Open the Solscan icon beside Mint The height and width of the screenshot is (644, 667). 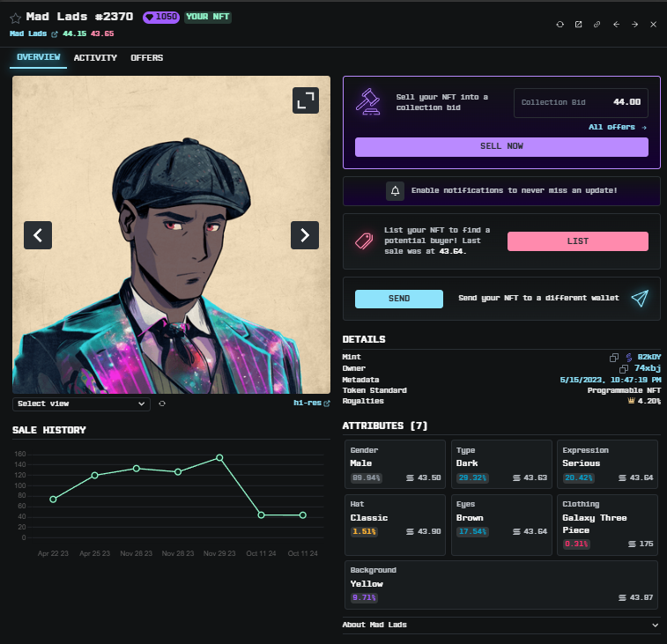629,358
